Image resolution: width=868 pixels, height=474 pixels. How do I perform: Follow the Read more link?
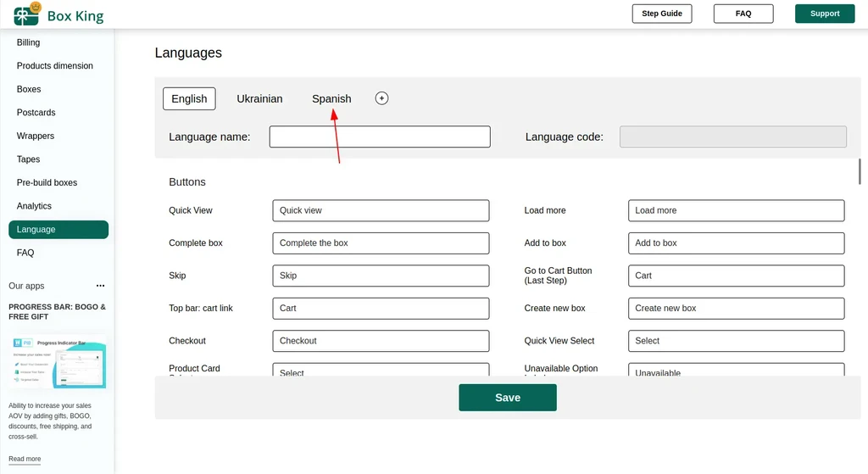coord(25,459)
